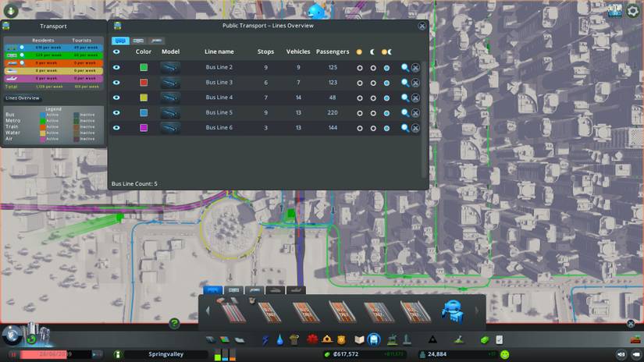The image size is (644, 362).
Task: Toggle bus lines visibility in Transport panel
Action: pyautogui.click(x=22, y=48)
